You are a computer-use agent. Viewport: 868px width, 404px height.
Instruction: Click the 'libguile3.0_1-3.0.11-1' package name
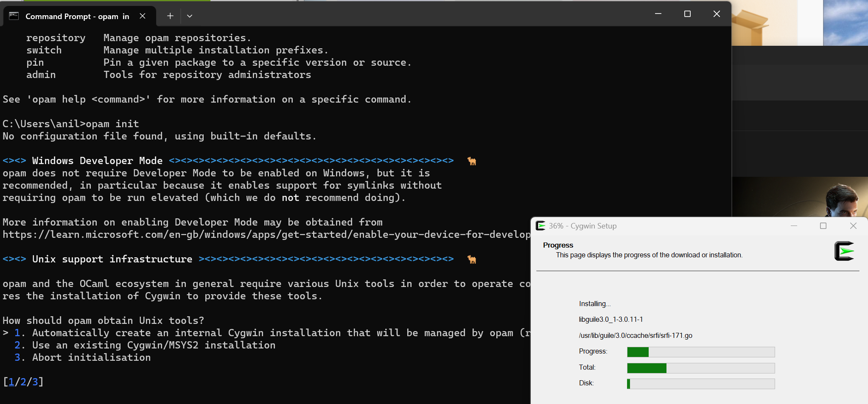(x=611, y=319)
